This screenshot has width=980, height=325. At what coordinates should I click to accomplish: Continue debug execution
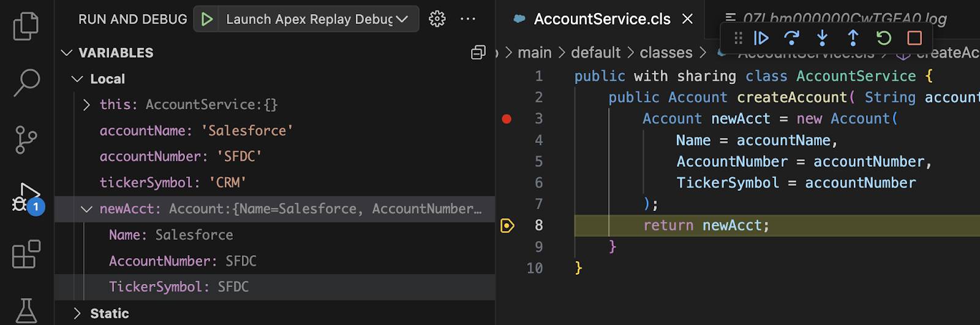[761, 38]
